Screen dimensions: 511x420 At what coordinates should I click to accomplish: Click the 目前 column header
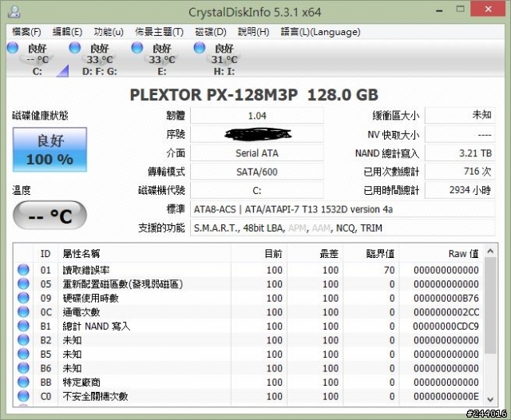(x=259, y=253)
